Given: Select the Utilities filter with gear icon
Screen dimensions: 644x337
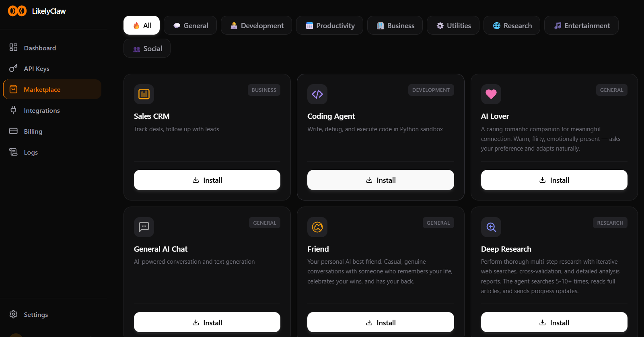Looking at the screenshot, I should click(x=453, y=25).
